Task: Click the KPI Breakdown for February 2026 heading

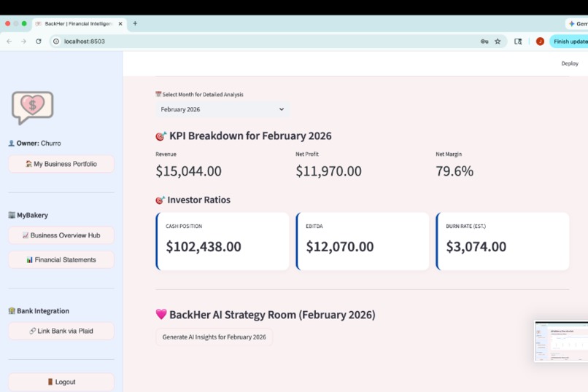Action: click(244, 136)
